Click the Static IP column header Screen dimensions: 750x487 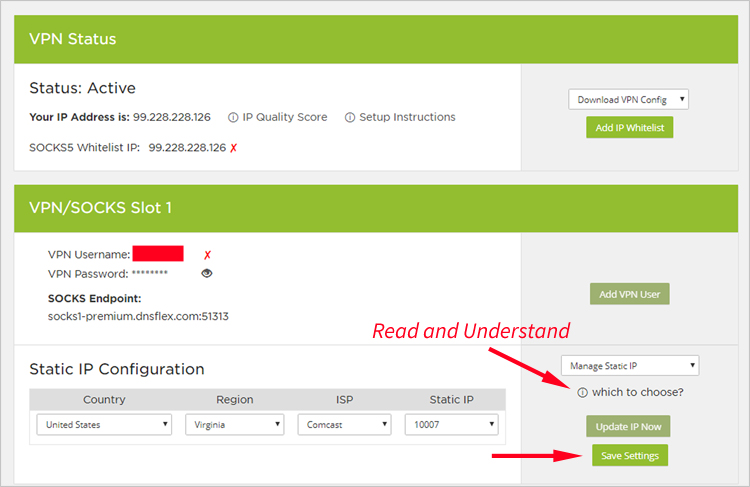coord(452,399)
